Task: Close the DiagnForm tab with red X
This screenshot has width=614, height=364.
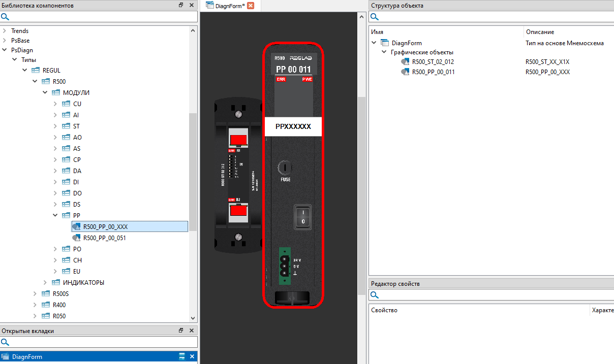Action: point(250,6)
